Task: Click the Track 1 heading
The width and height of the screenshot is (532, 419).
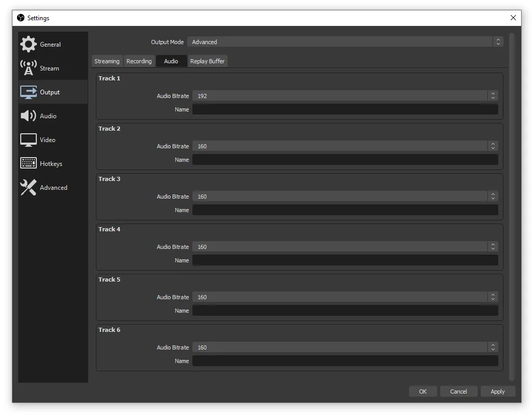Action: [x=109, y=78]
